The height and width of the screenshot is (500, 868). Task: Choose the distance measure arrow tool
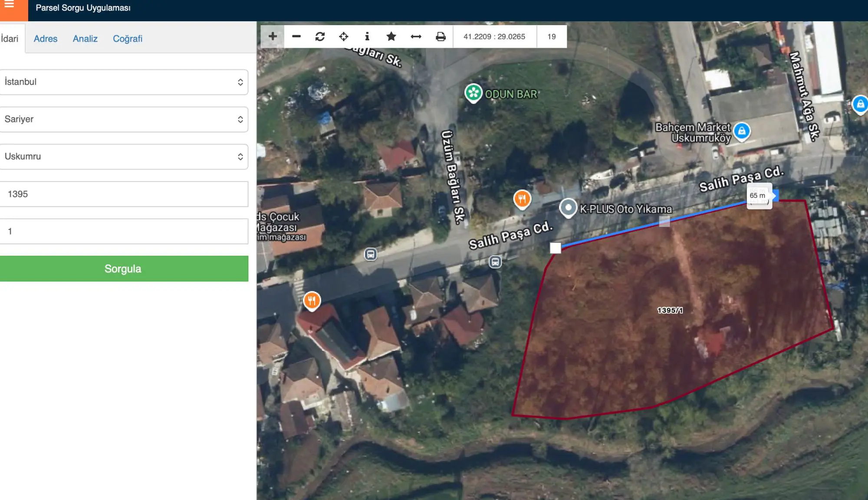(x=416, y=36)
